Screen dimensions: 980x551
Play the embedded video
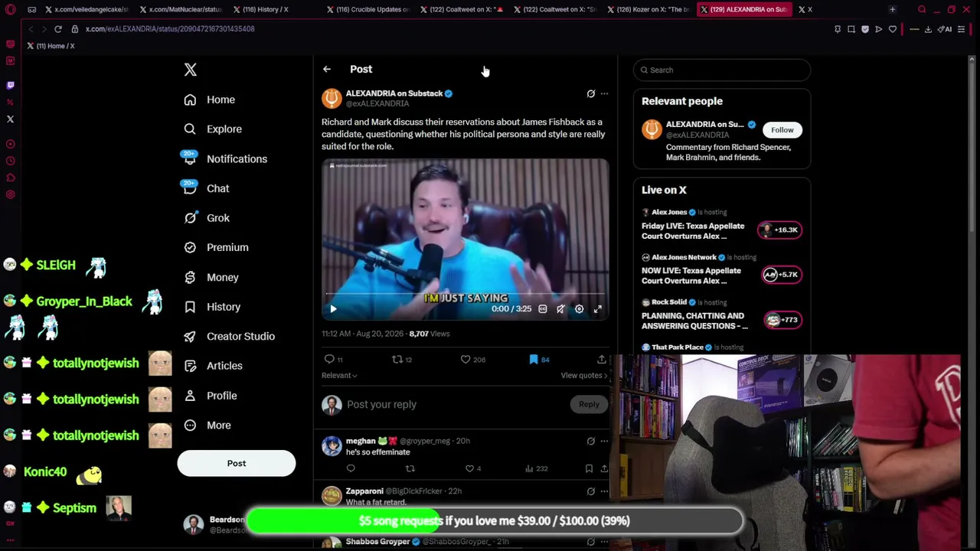pyautogui.click(x=333, y=309)
